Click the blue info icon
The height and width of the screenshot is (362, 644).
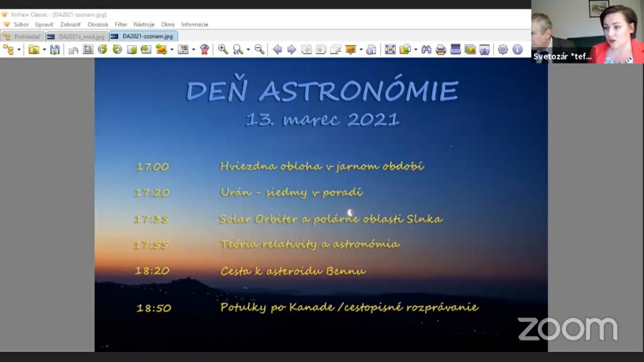click(518, 50)
